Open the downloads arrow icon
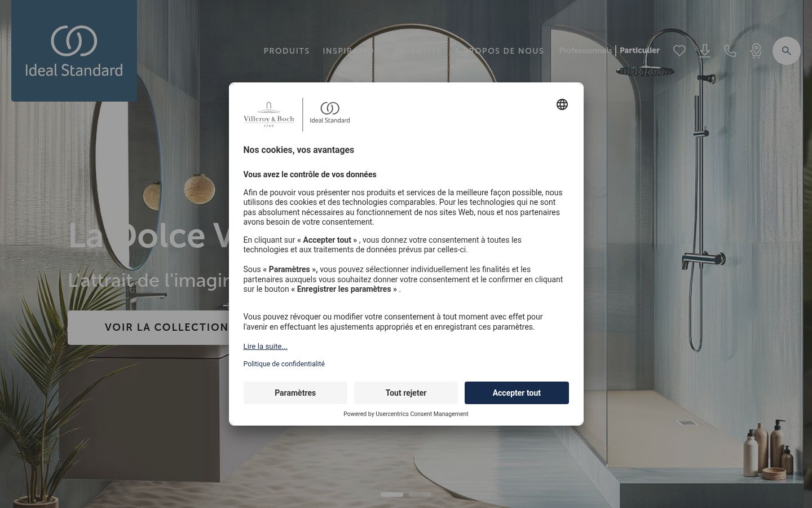This screenshot has width=812, height=508. 704,51
